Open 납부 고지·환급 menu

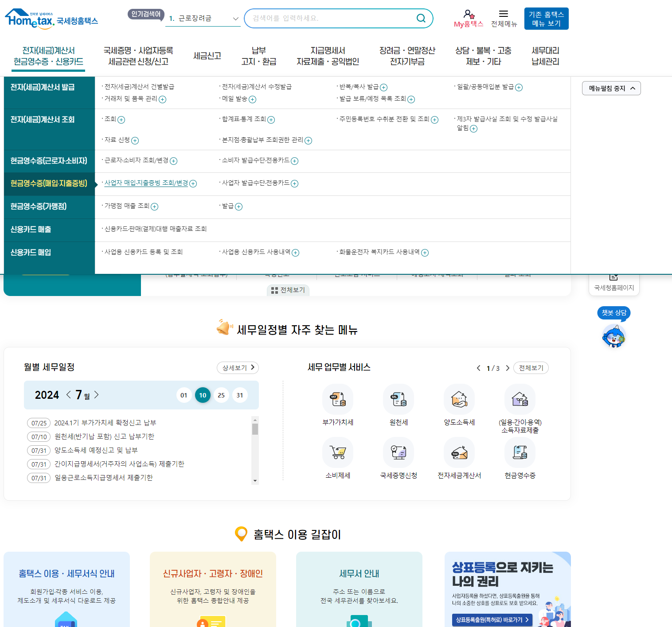click(259, 56)
